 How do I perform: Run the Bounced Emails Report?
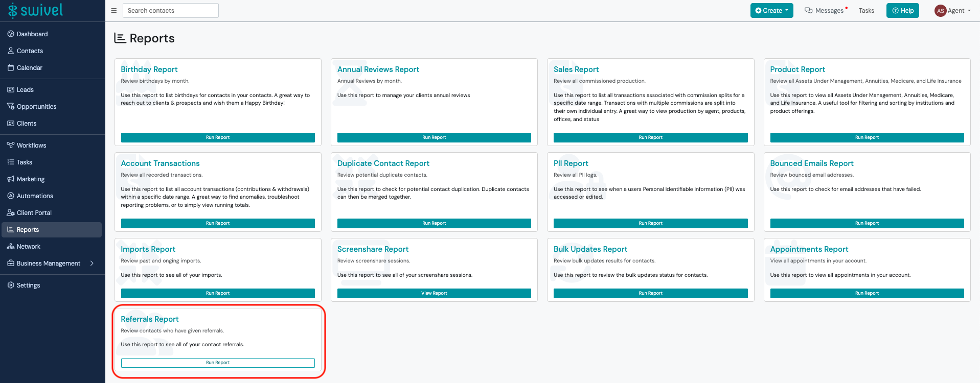(x=867, y=224)
